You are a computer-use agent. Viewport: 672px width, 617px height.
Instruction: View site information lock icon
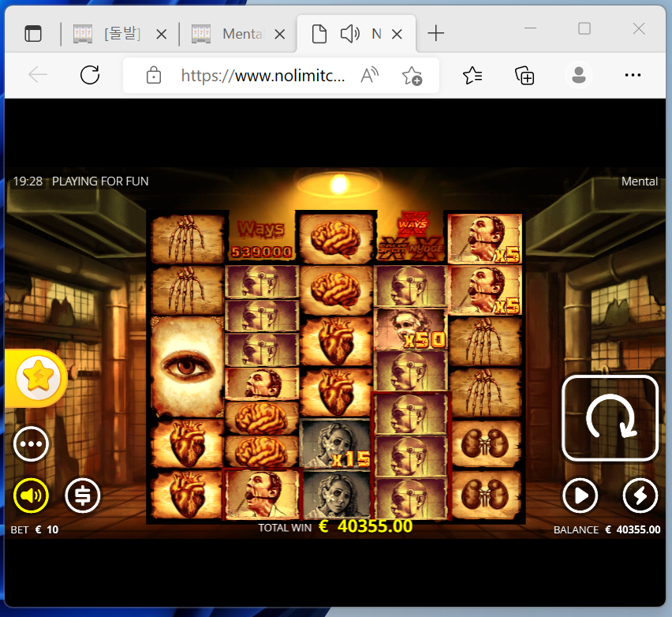154,76
